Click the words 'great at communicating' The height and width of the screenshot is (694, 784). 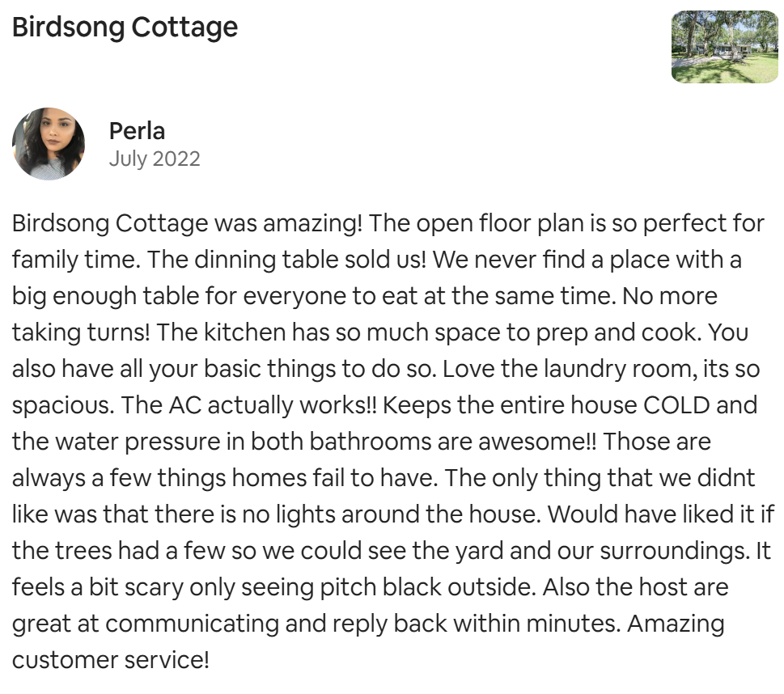point(143,624)
